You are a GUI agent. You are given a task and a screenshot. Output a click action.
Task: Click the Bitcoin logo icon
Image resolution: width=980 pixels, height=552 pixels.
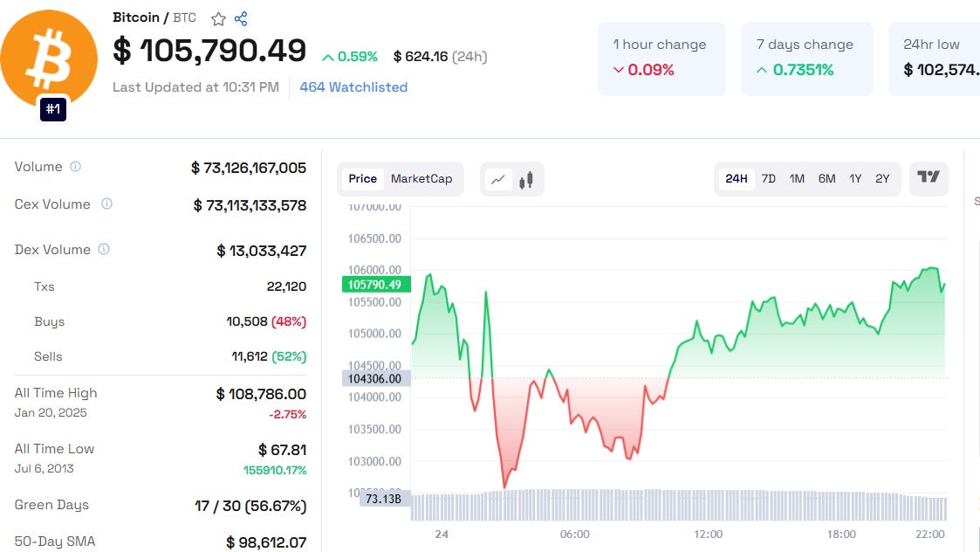(48, 59)
